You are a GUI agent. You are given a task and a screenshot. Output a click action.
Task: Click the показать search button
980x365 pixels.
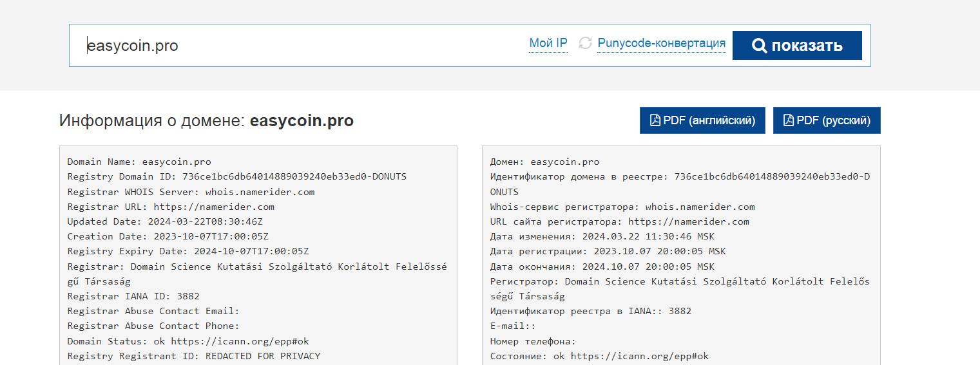797,46
